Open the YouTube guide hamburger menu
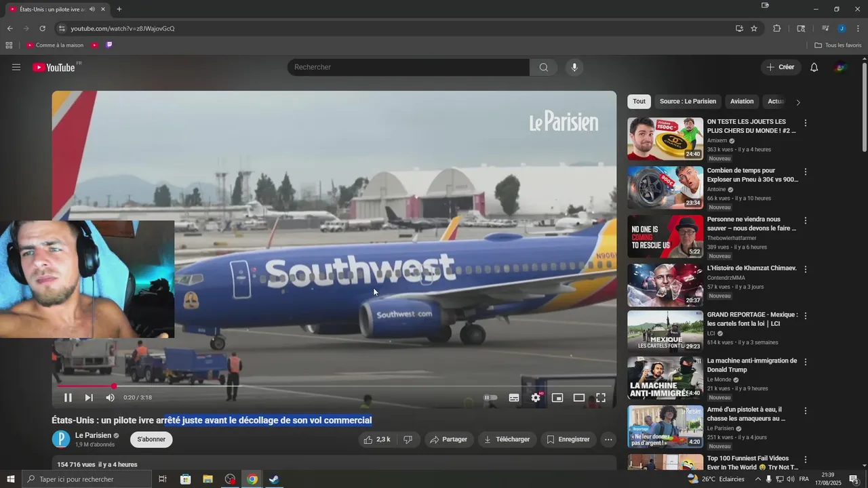This screenshot has width=868, height=488. 16,67
